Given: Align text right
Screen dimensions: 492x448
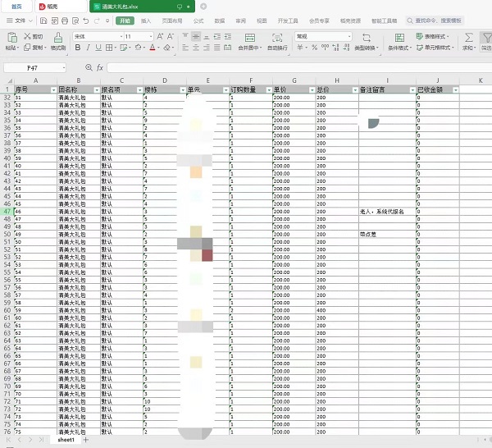Looking at the screenshot, I should pos(207,48).
